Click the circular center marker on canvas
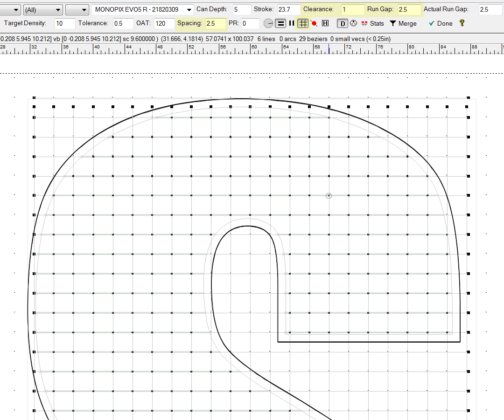504x420 pixels. point(329,196)
